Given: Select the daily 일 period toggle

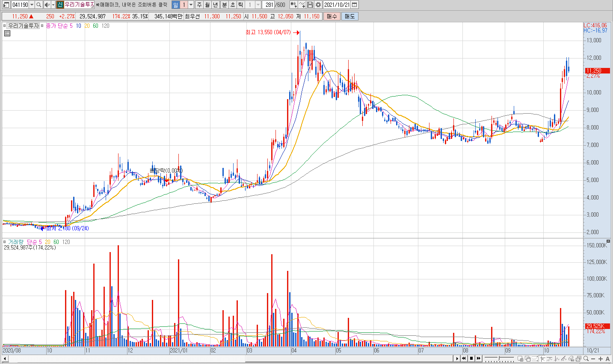Looking at the screenshot, I should [175, 5].
